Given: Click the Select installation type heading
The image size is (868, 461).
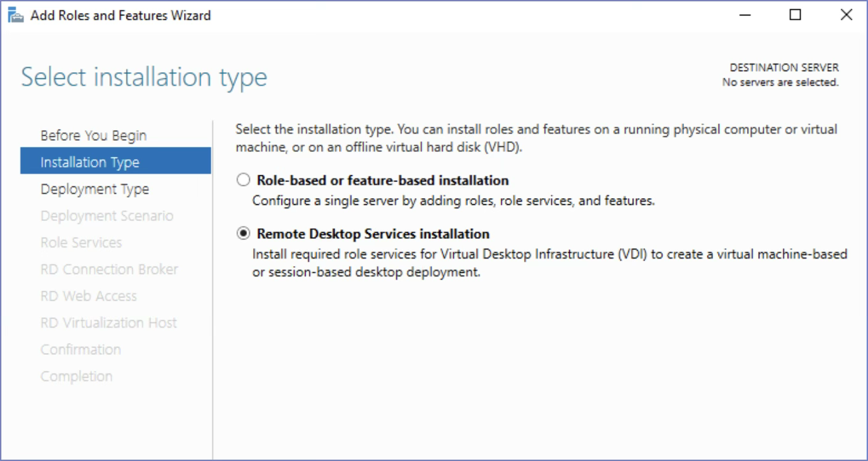Looking at the screenshot, I should 144,77.
